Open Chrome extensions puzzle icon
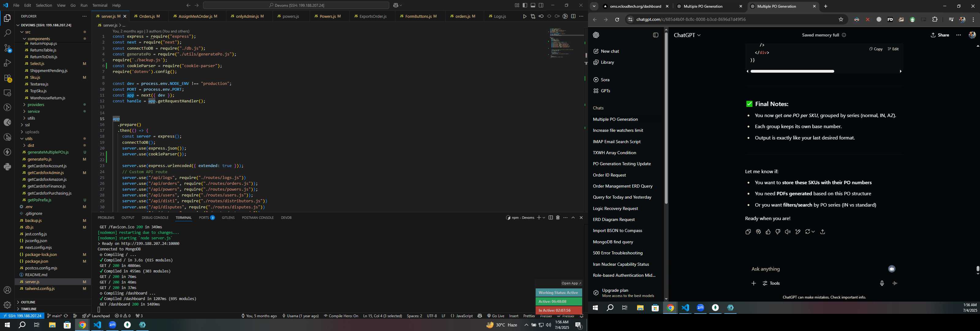This screenshot has height=331, width=980. [x=935, y=19]
